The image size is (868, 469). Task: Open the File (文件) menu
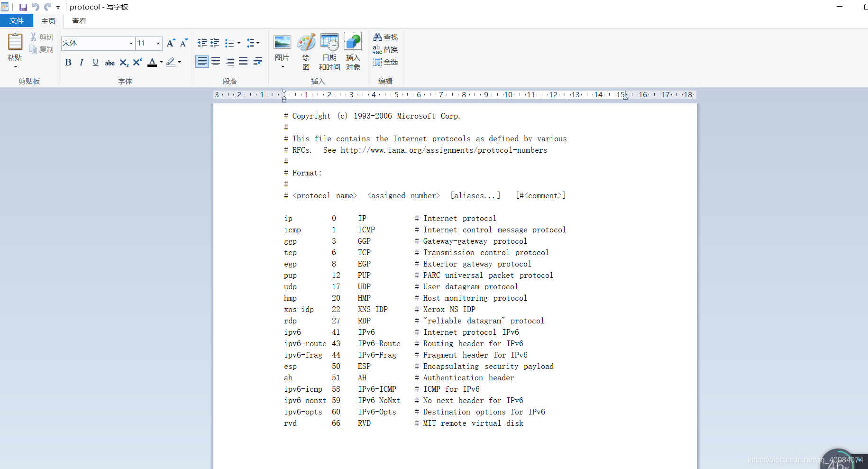[x=17, y=21]
